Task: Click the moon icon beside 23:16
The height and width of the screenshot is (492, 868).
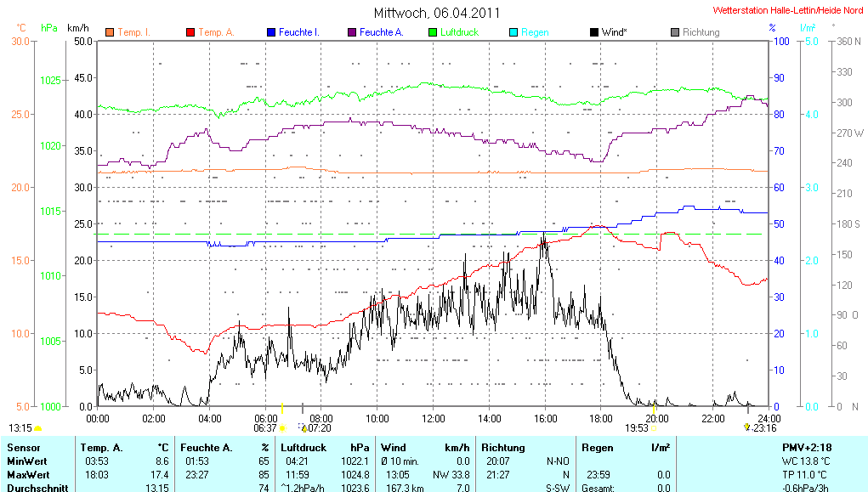Action: [746, 427]
